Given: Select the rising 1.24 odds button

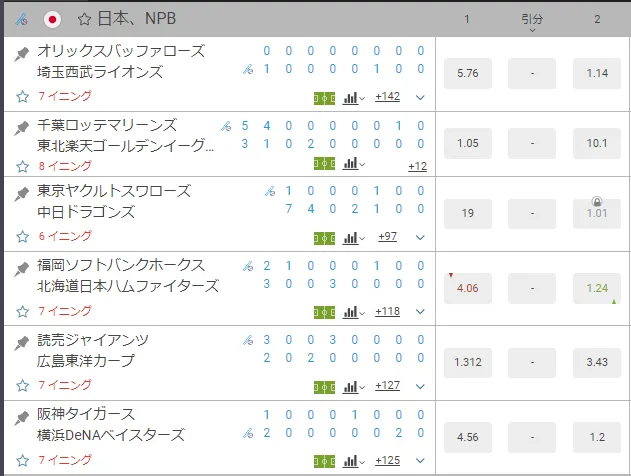Looking at the screenshot, I should [x=597, y=288].
